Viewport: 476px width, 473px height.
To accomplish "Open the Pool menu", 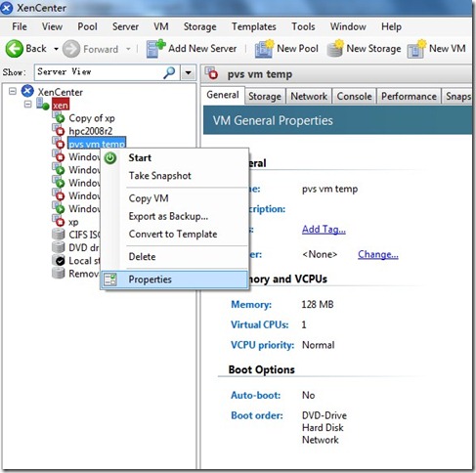I will coord(87,26).
